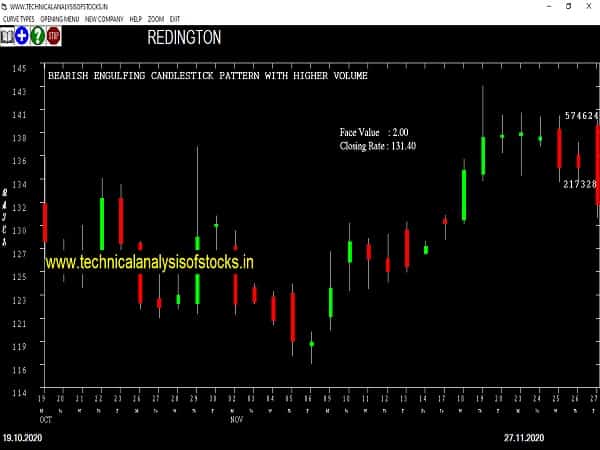Open the Curve Types menu
The width and height of the screenshot is (600, 450).
[19, 19]
